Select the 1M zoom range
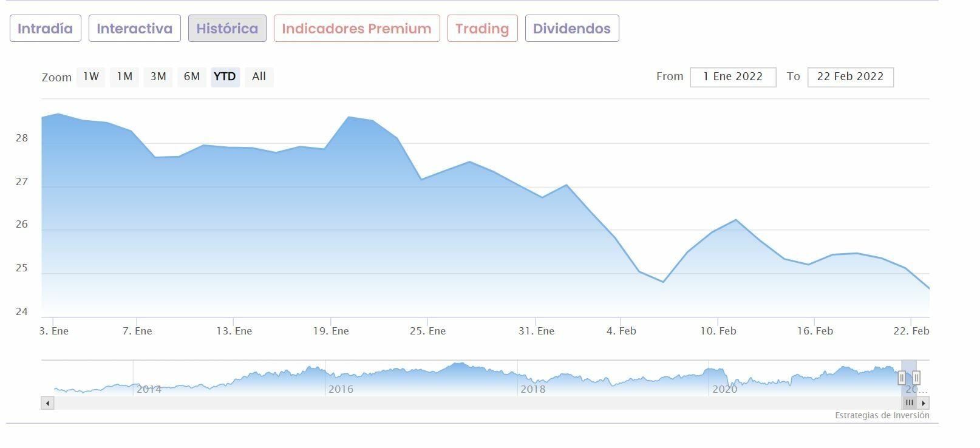Image resolution: width=980 pixels, height=448 pixels. tap(124, 76)
